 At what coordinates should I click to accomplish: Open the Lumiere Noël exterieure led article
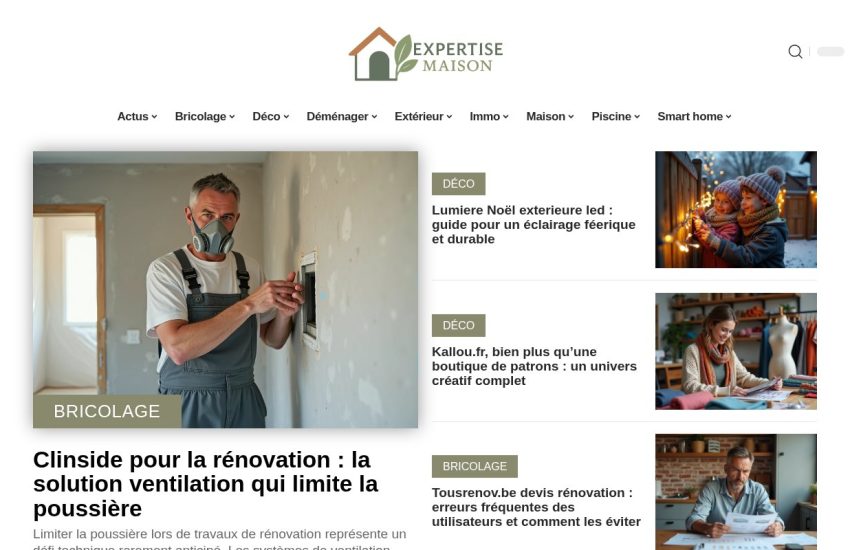[533, 224]
